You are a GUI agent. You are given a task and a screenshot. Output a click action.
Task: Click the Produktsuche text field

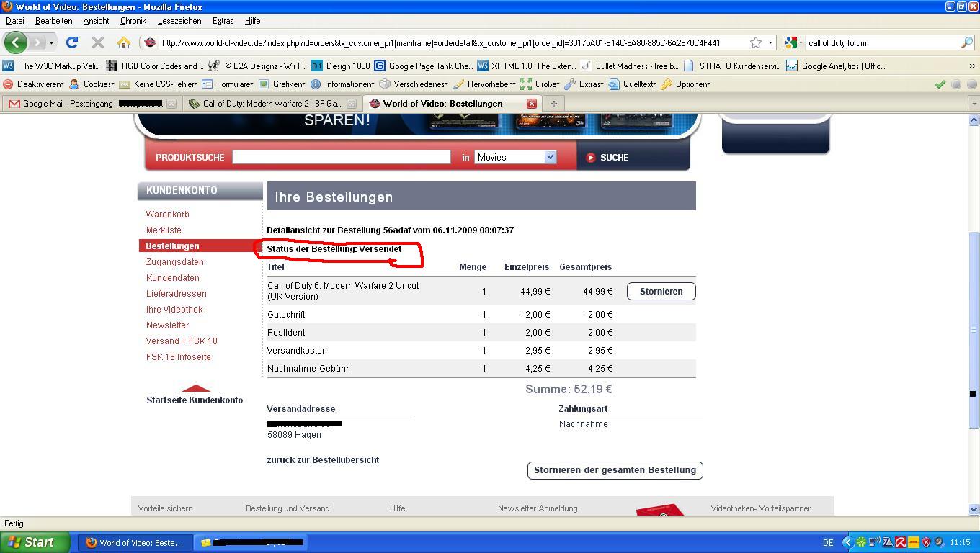(x=342, y=157)
